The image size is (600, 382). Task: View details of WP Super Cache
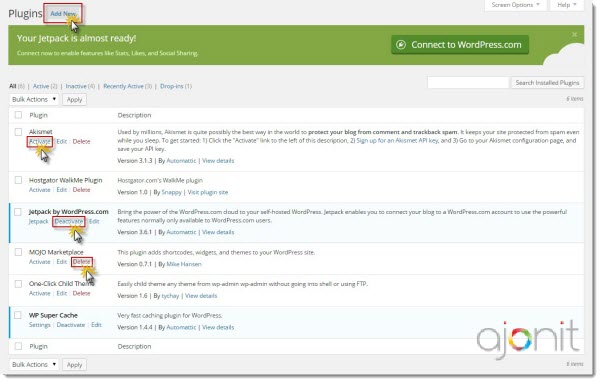[x=218, y=328]
